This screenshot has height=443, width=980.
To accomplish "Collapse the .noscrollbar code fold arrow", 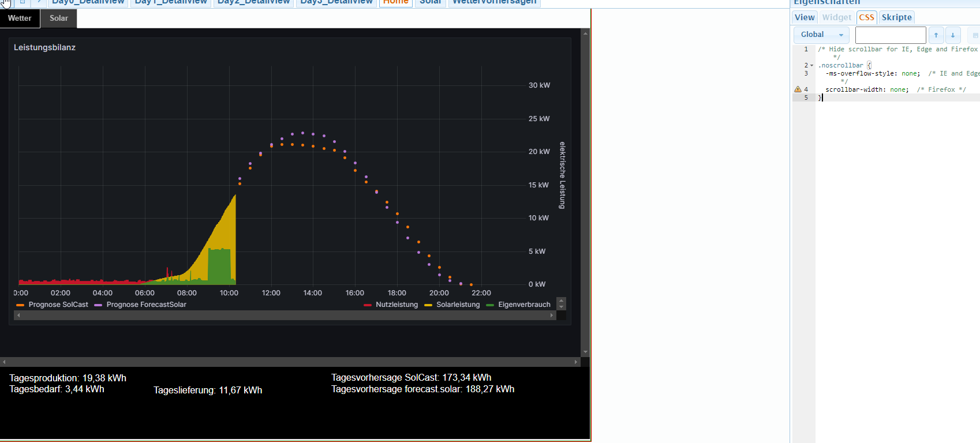I will tap(812, 66).
